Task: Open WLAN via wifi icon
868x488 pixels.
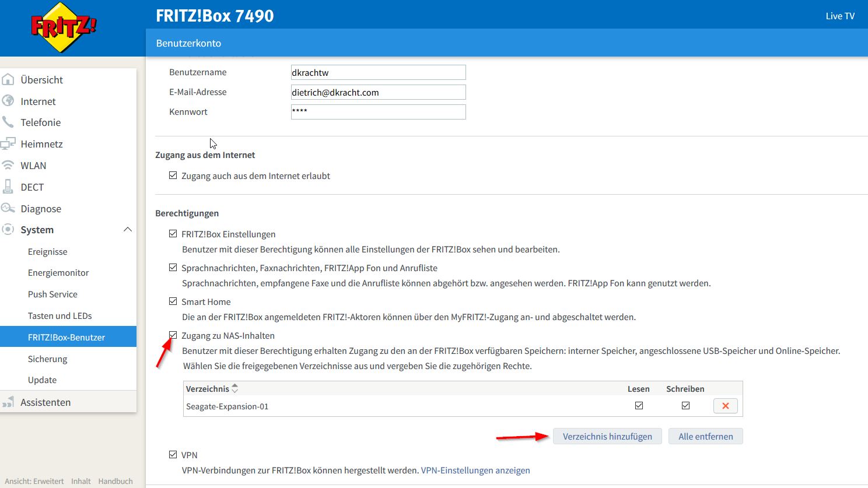Action: pos(8,166)
